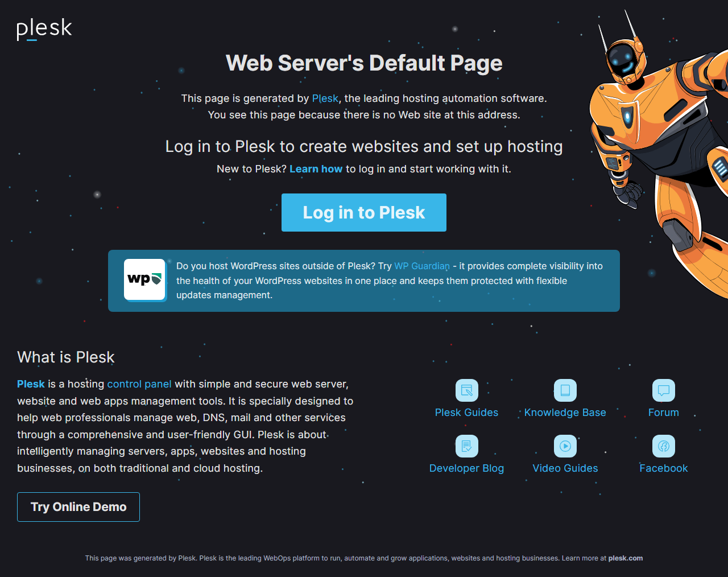Click the Plesk logo in header
Viewport: 728px width, 577px height.
point(44,29)
